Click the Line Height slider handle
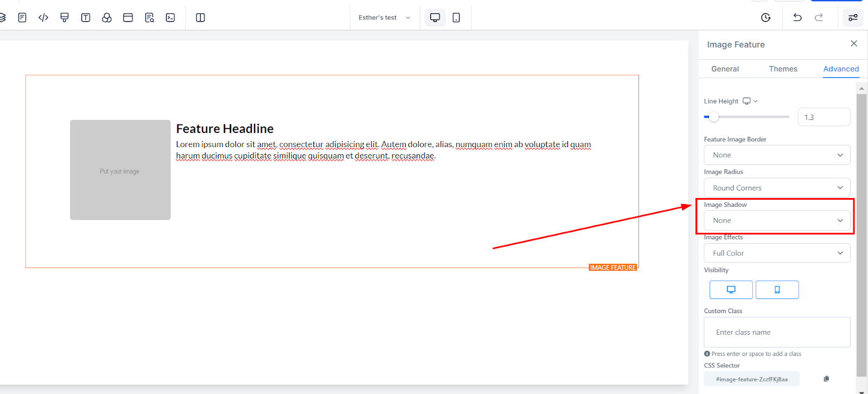 point(714,117)
